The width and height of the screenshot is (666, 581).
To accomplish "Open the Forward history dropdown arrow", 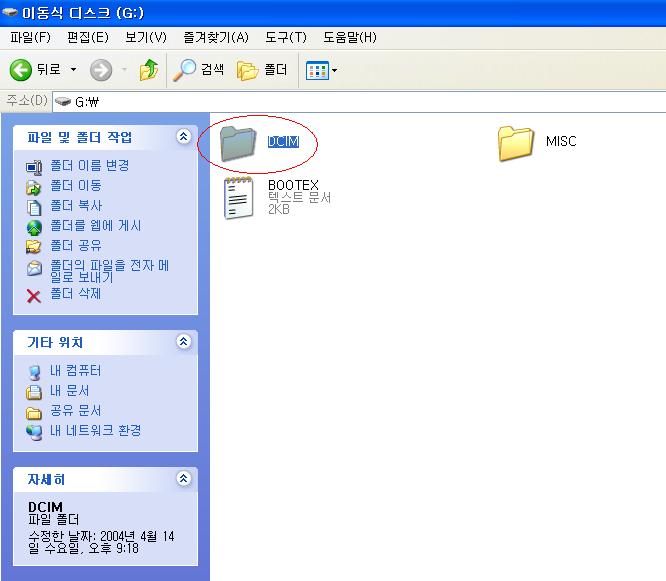I will click(124, 69).
